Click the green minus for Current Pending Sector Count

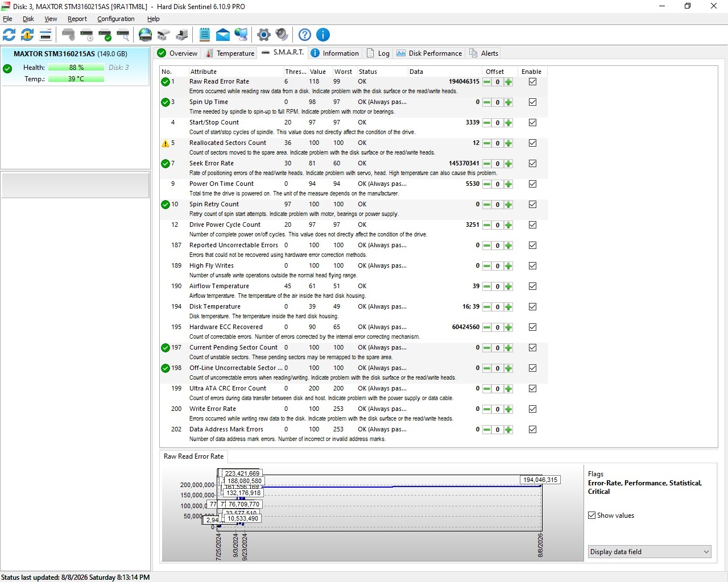(487, 348)
